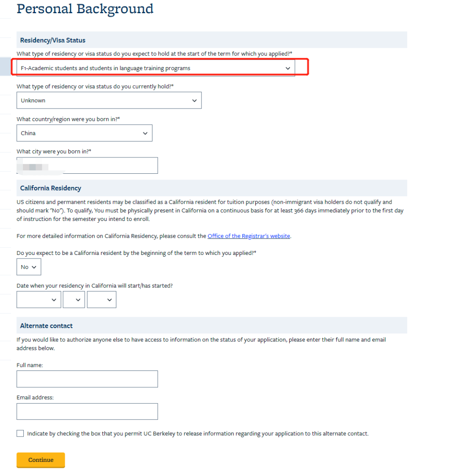Click the California Residency section header
This screenshot has height=475, width=476.
pyautogui.click(x=51, y=188)
